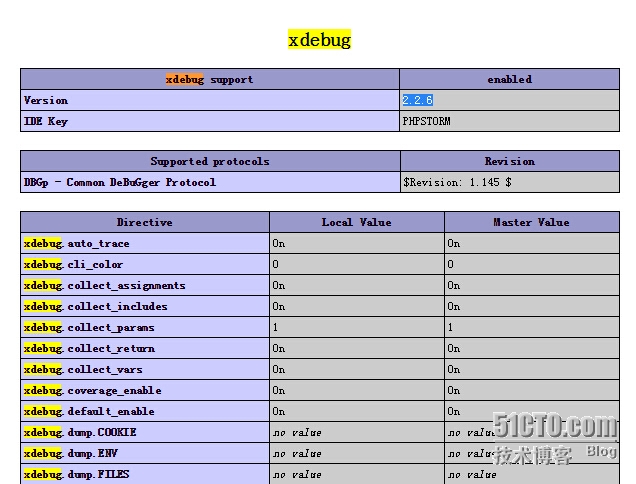
Task: Select the xdebug.coverage_enable directive
Action: coord(92,391)
